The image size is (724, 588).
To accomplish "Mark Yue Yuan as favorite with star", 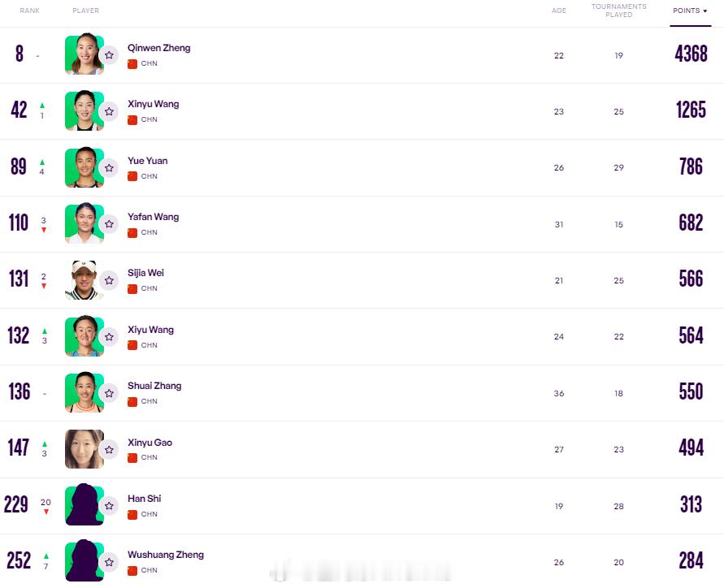I will click(109, 168).
